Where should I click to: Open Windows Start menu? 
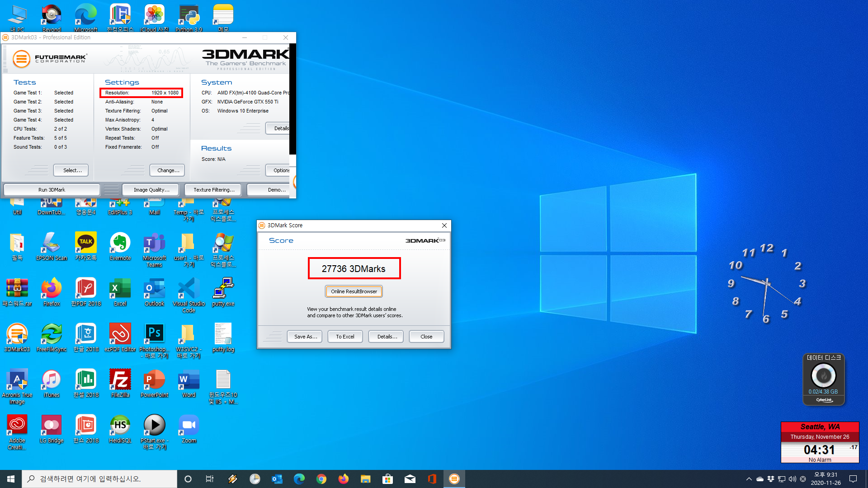[x=11, y=479]
